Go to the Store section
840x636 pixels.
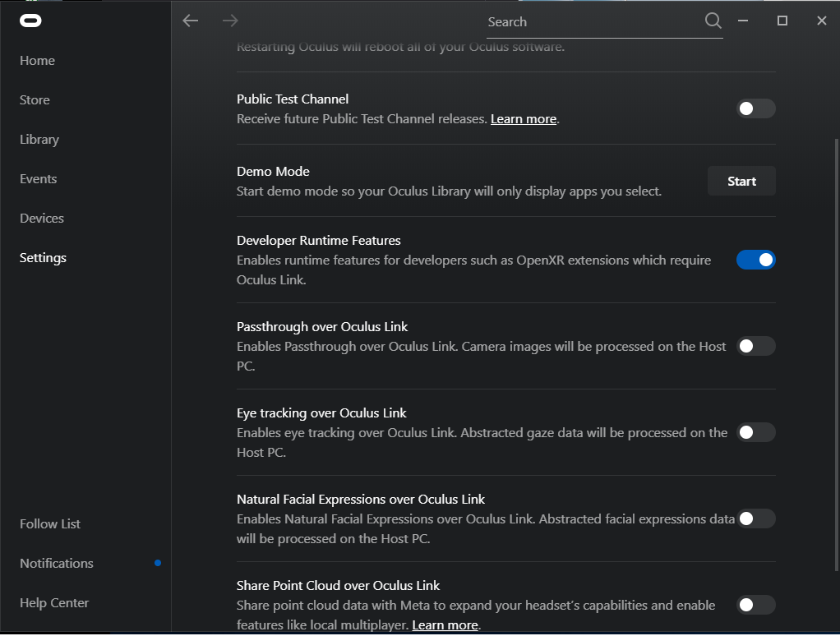pos(35,100)
